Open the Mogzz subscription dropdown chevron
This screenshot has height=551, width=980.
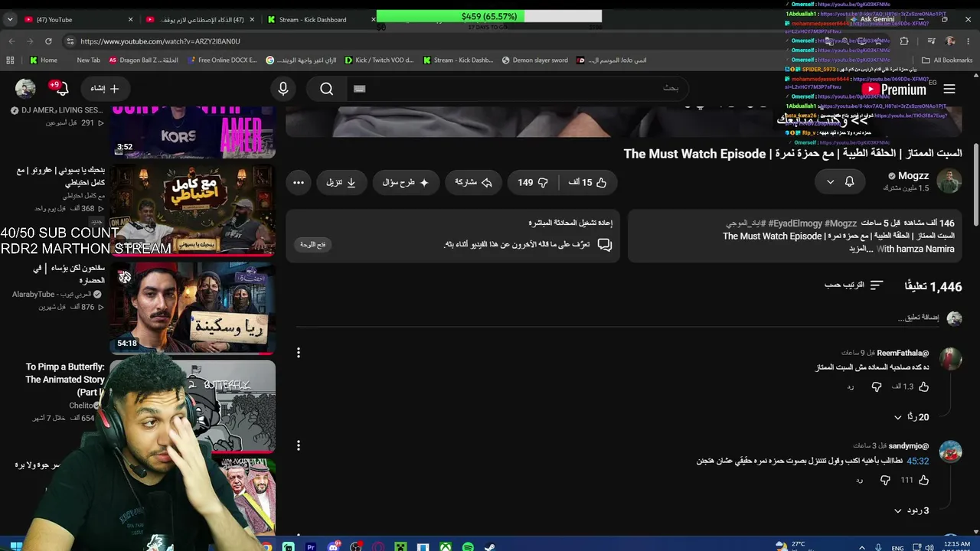coord(830,182)
